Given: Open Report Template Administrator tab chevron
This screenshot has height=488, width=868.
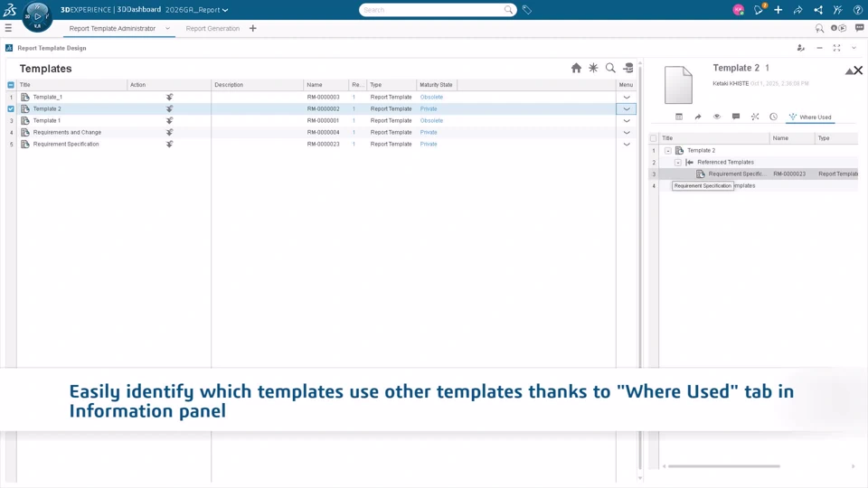Looking at the screenshot, I should click(x=167, y=28).
